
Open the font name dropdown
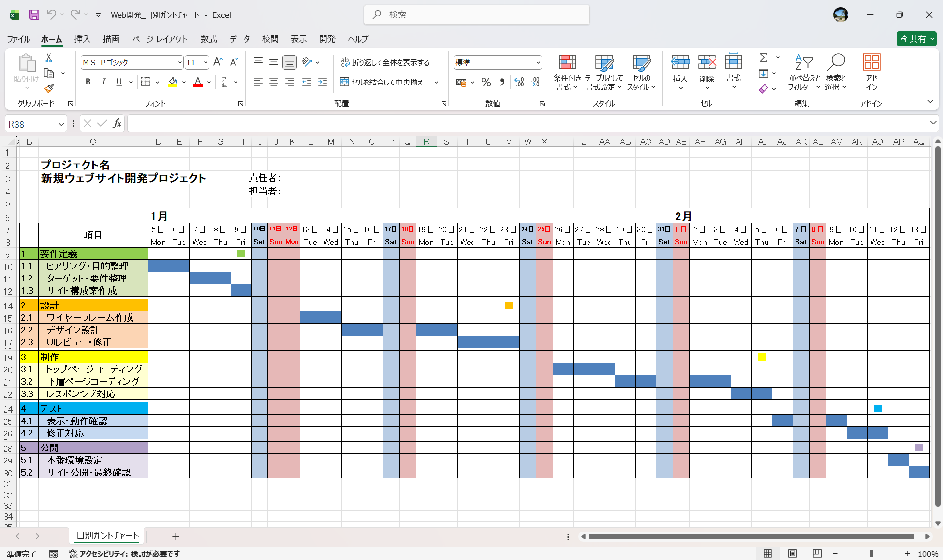180,62
